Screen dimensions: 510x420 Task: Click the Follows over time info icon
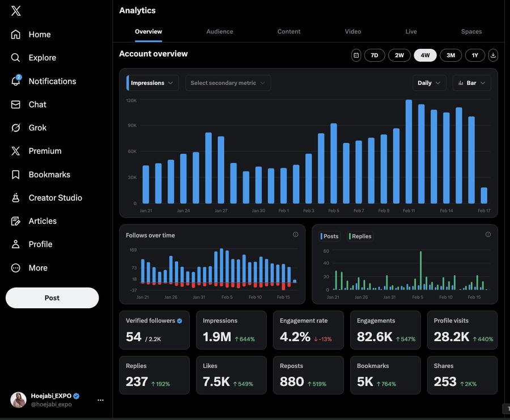295,234
